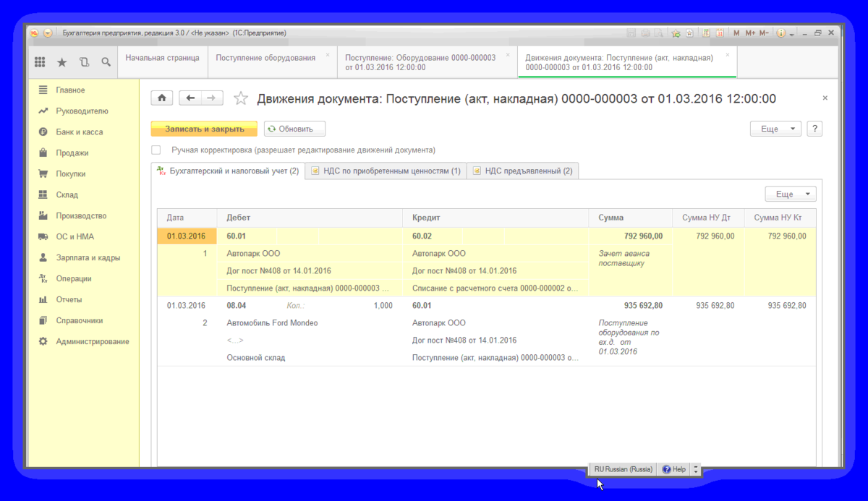Open the history icon in top panel
The height and width of the screenshot is (501, 868).
84,63
